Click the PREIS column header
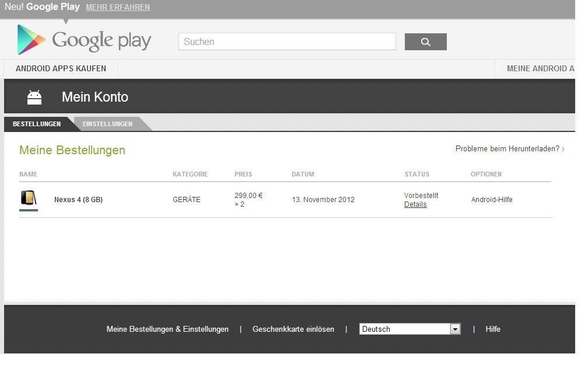This screenshot has height=368, width=588. [x=243, y=174]
